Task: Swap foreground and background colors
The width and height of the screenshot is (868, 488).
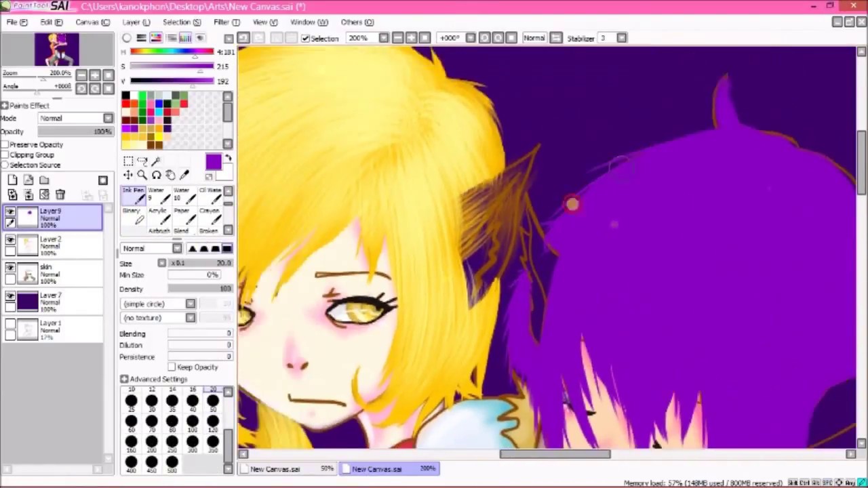Action: click(x=228, y=158)
